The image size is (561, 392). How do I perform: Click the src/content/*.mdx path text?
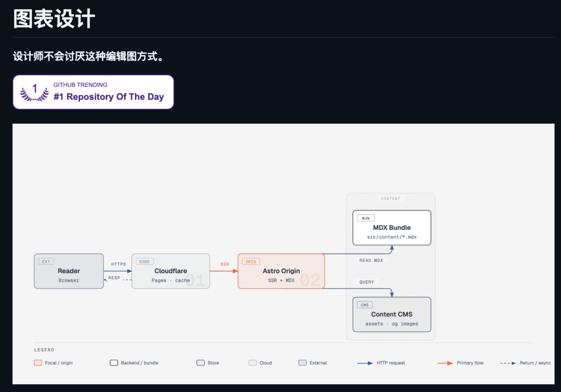click(x=392, y=237)
